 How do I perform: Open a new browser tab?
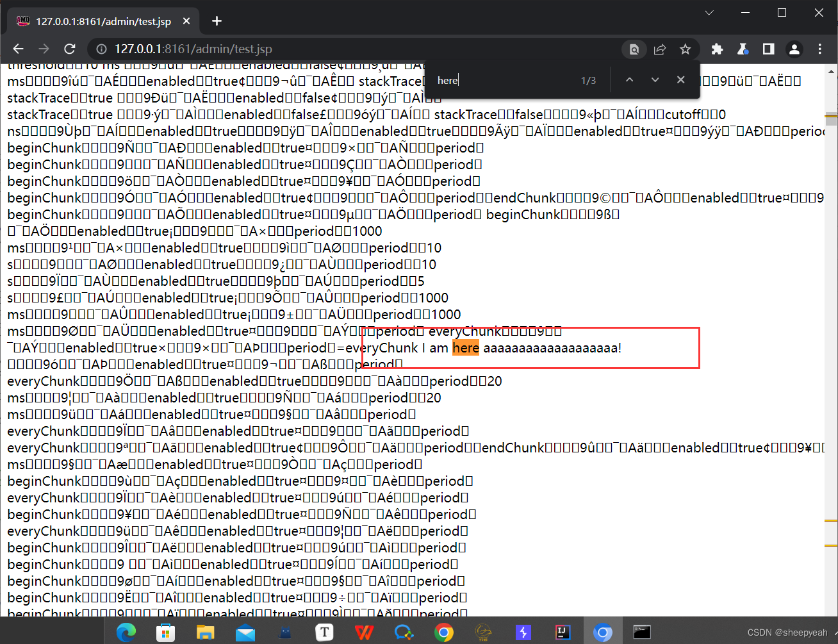[217, 21]
